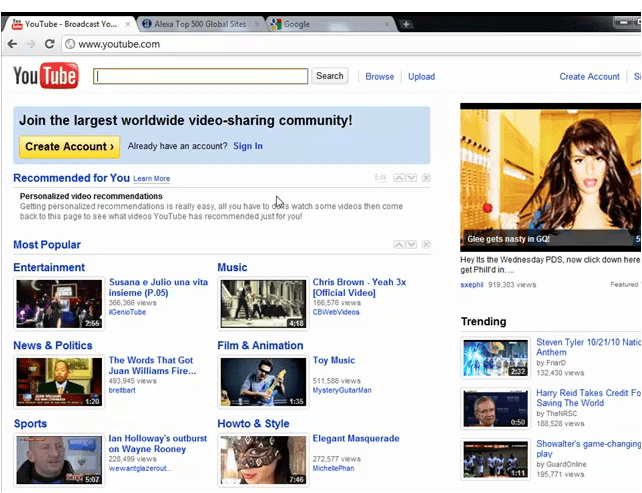
Task: Close the Google tab
Action: coord(387,25)
